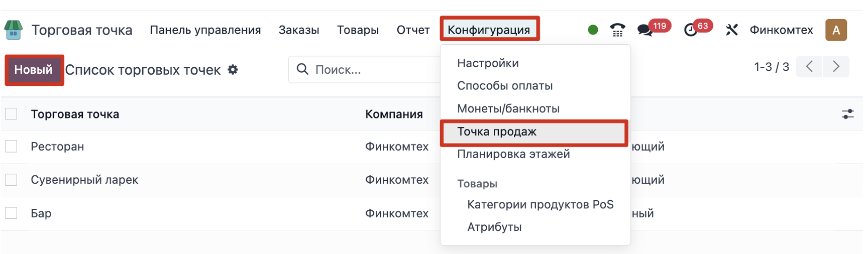Click the green online status dot
The height and width of the screenshot is (254, 868).
593,30
